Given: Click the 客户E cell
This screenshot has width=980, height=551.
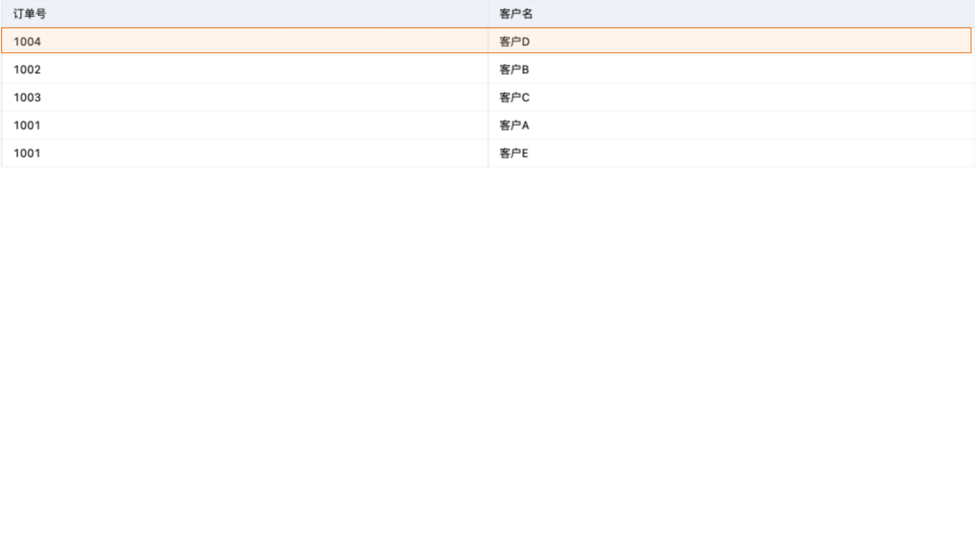Looking at the screenshot, I should pyautogui.click(x=731, y=153).
